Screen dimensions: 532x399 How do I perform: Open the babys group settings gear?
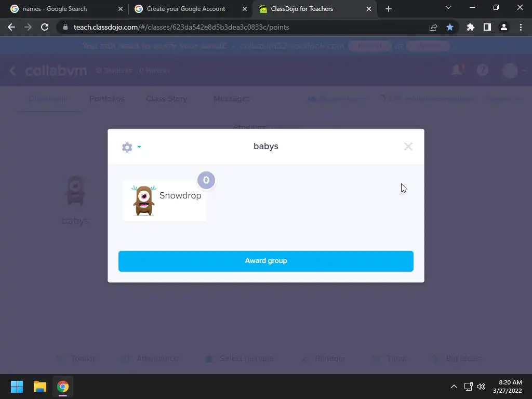click(x=127, y=147)
